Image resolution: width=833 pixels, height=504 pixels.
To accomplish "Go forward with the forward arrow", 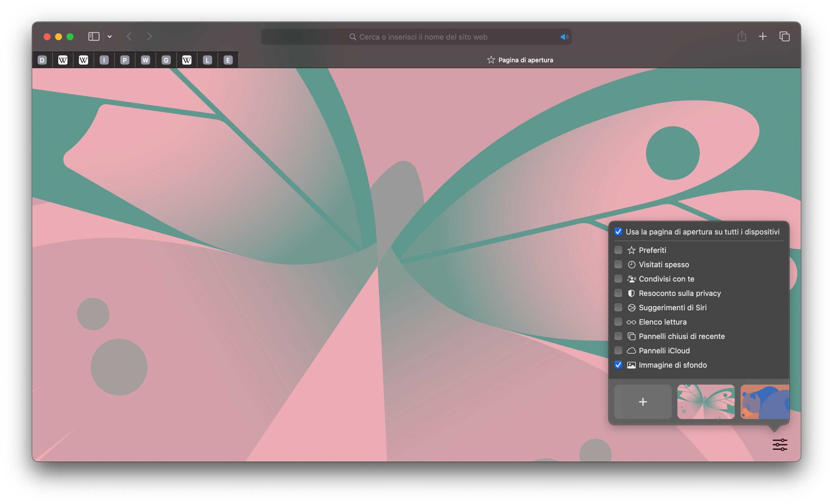I will tap(149, 36).
